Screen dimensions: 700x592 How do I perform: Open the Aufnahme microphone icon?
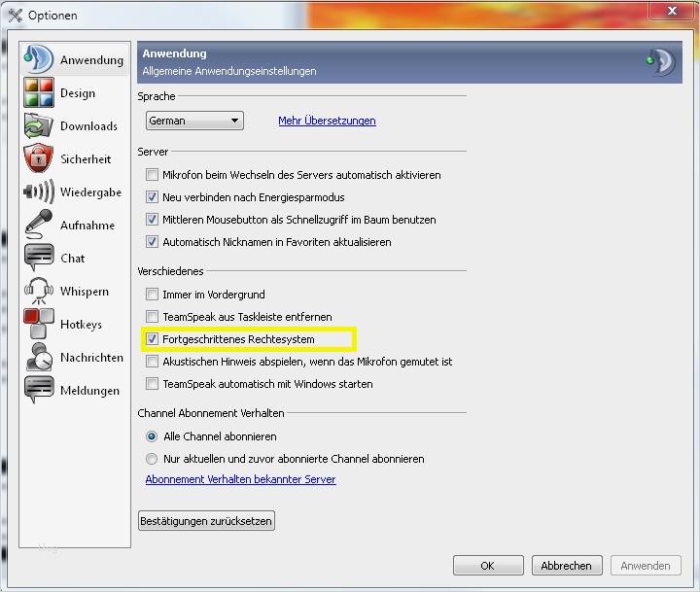[x=39, y=225]
